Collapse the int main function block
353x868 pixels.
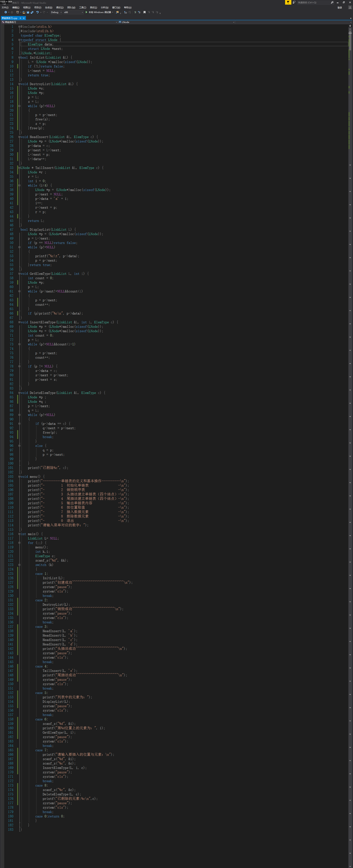pyautogui.click(x=19, y=534)
